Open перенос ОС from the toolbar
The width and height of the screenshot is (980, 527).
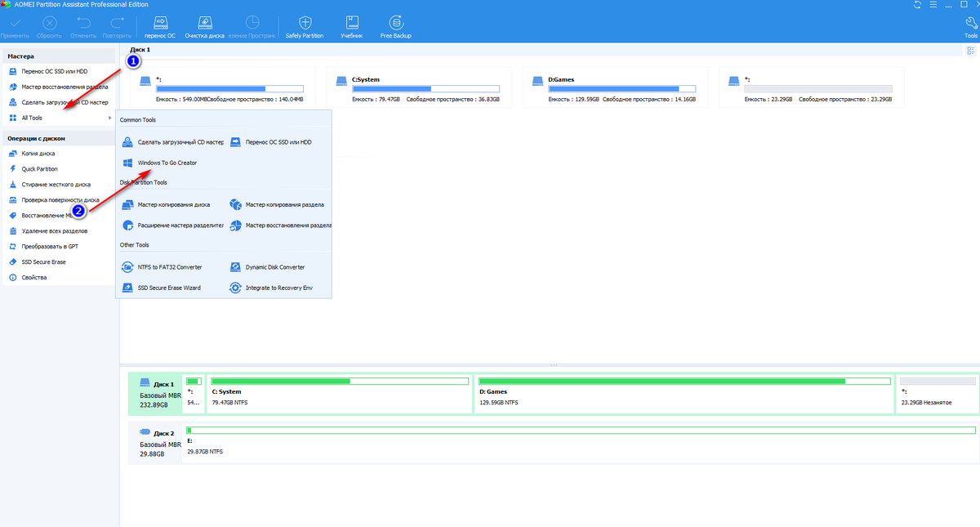160,27
